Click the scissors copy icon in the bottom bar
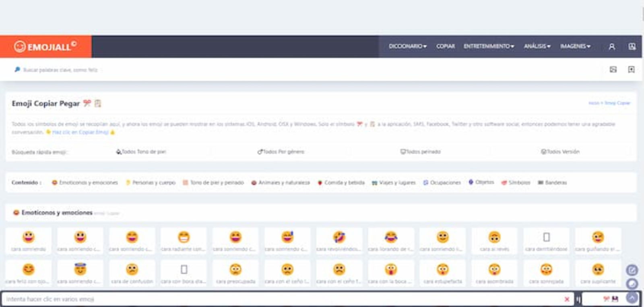This screenshot has width=644, height=307. pos(606,299)
